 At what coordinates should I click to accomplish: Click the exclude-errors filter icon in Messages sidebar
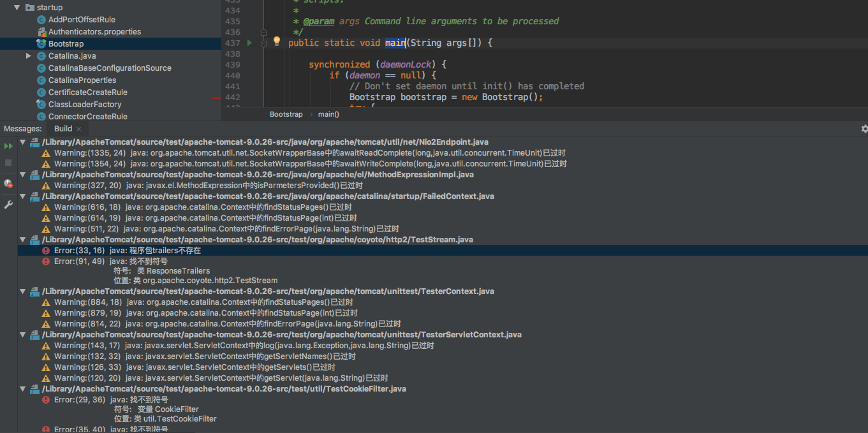8,184
